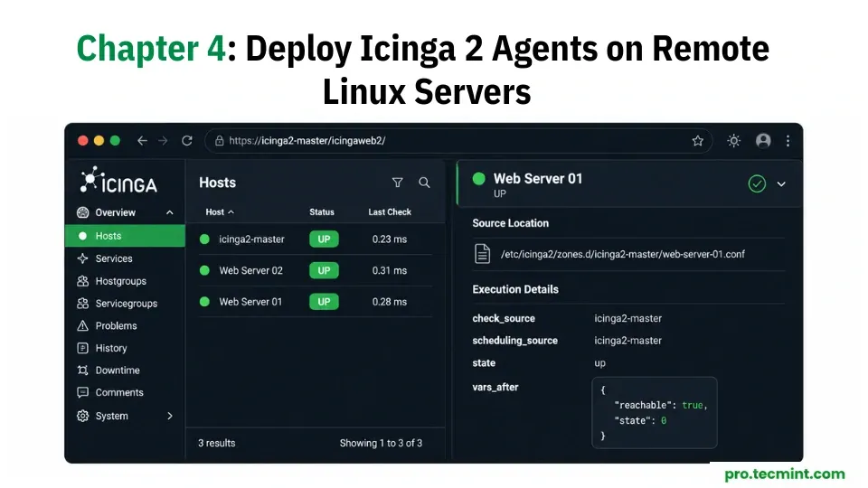Click green status dot for Web Server 02

[205, 270]
